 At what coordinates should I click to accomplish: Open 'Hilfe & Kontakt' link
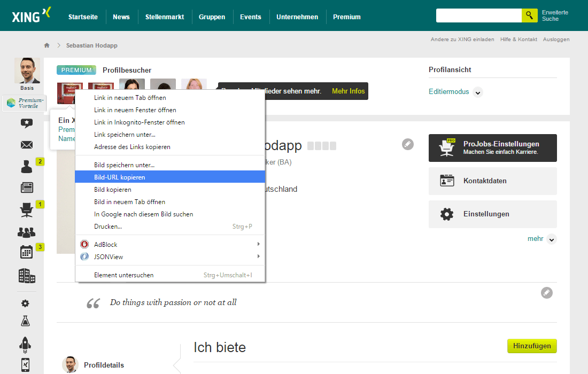(519, 40)
